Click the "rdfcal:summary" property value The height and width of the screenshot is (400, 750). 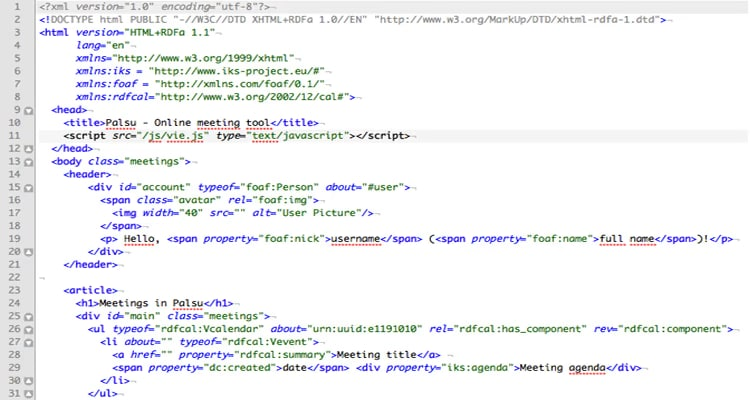283,355
